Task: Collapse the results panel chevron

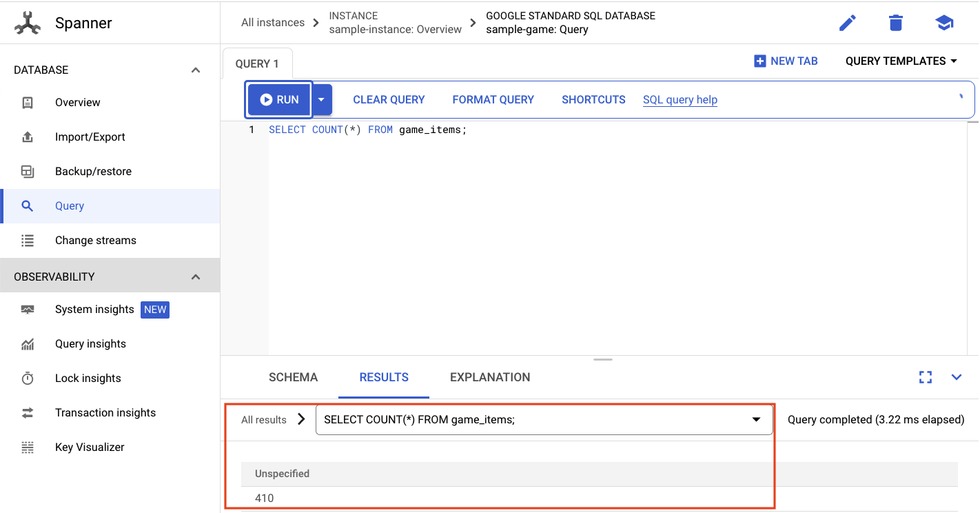Action: pos(956,377)
